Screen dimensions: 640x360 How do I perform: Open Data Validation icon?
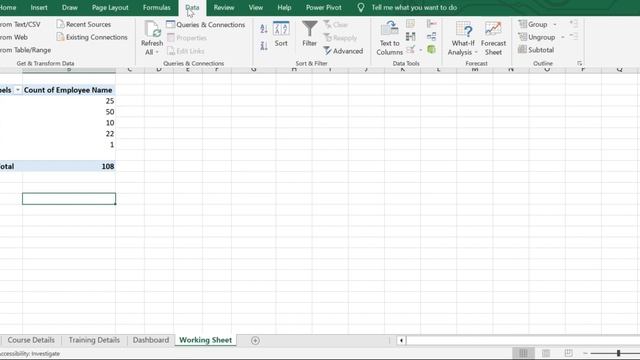coord(411,50)
